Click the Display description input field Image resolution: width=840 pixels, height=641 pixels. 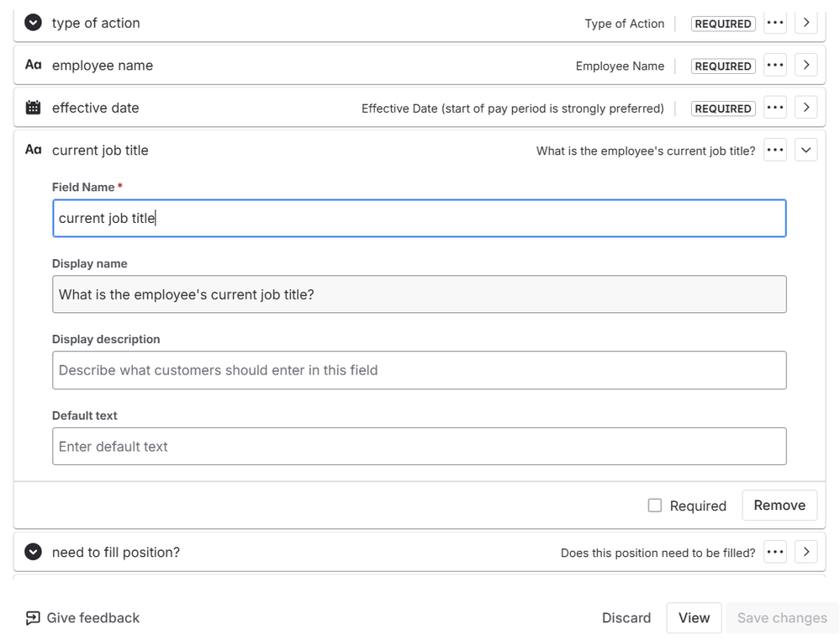pyautogui.click(x=420, y=370)
